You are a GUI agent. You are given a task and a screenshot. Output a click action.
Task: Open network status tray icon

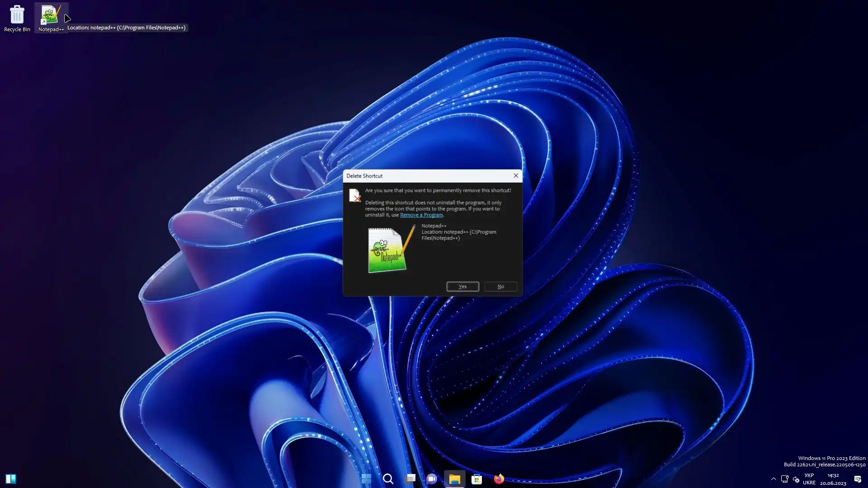point(785,479)
